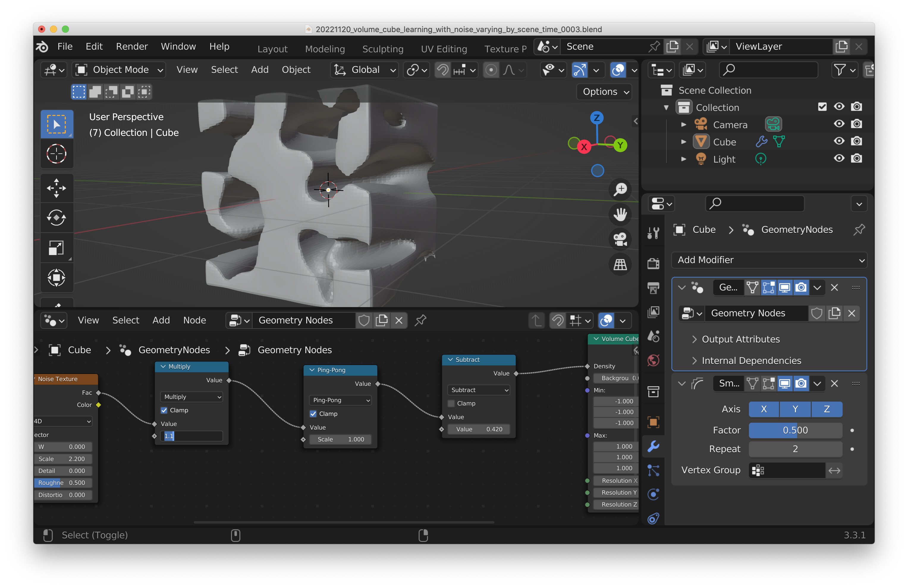This screenshot has height=588, width=908.
Task: Enable Clamp checkbox in Subtract node
Action: [451, 404]
